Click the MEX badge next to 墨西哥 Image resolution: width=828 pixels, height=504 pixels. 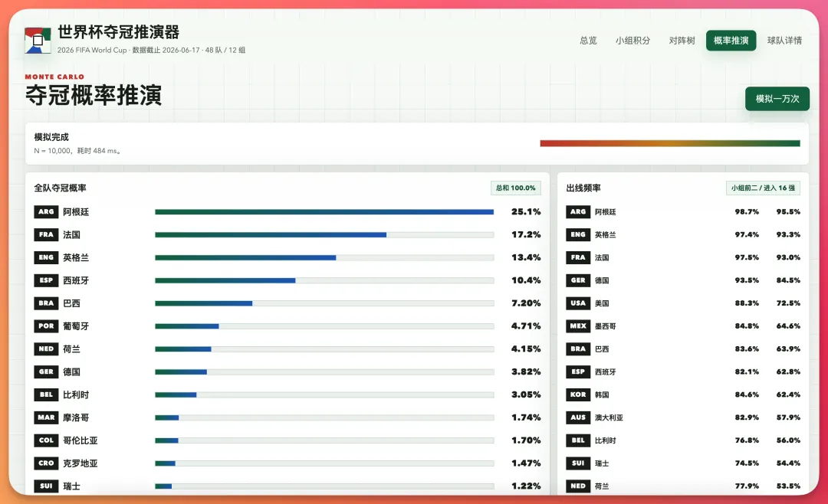[x=578, y=326]
